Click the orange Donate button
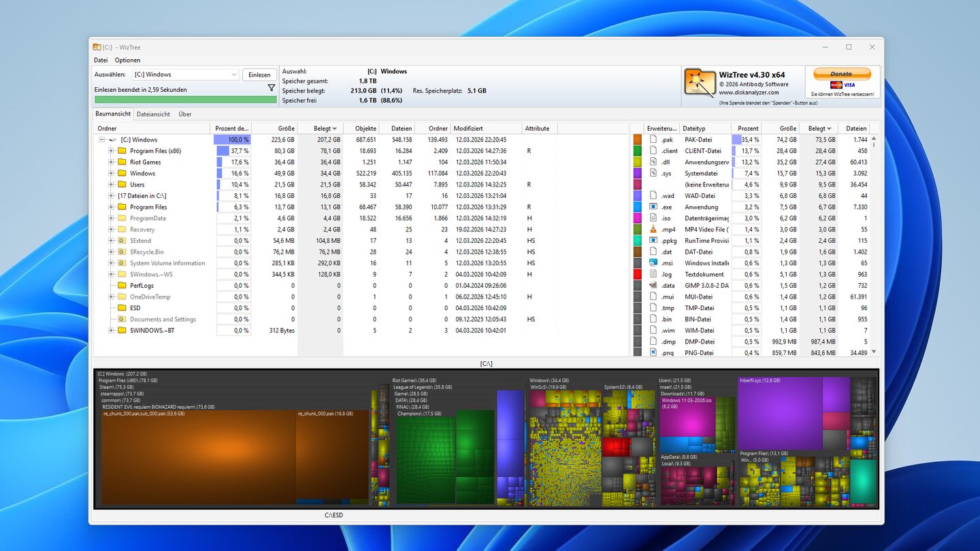The image size is (980, 551). pyautogui.click(x=841, y=73)
